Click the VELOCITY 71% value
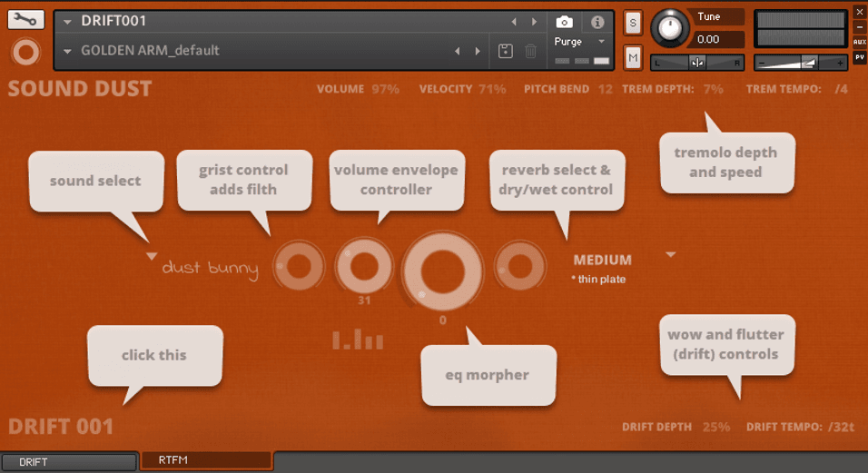Viewport: 868px width, 473px height. click(492, 89)
